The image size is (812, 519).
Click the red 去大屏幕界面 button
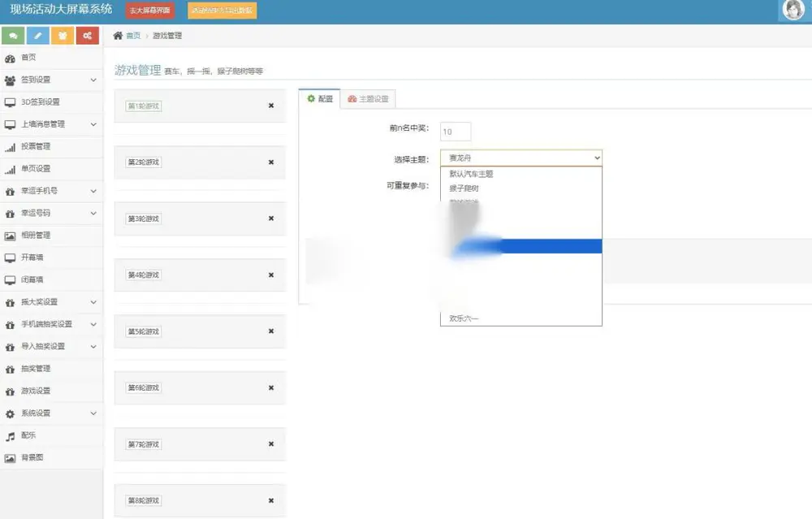(150, 11)
